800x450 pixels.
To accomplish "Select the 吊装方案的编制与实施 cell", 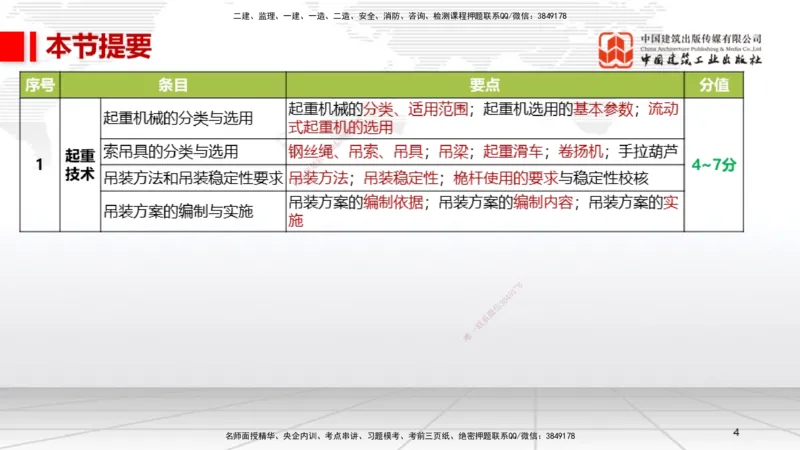I will point(193,211).
